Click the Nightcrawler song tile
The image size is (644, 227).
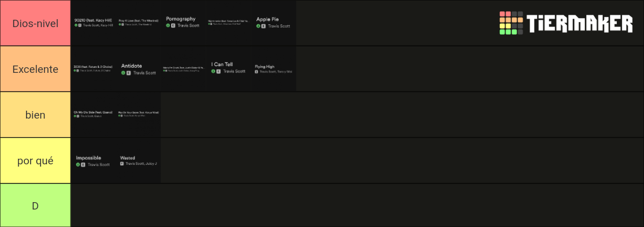coord(228,23)
